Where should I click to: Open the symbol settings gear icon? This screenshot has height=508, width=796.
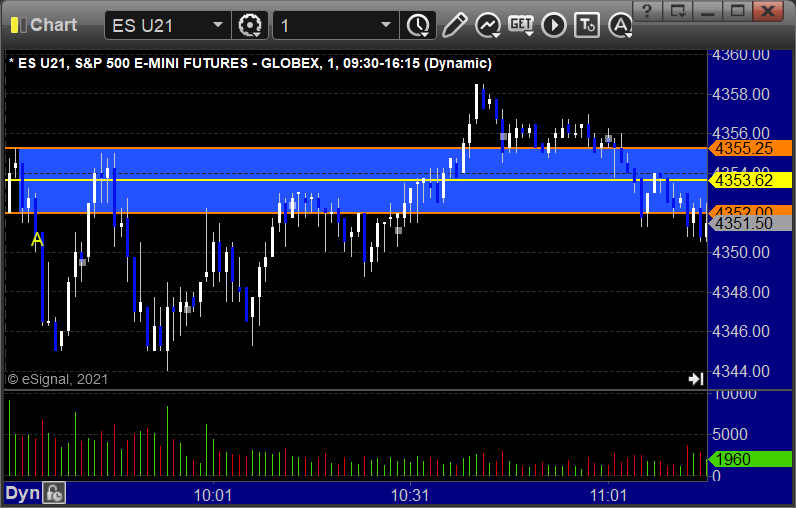tap(250, 25)
